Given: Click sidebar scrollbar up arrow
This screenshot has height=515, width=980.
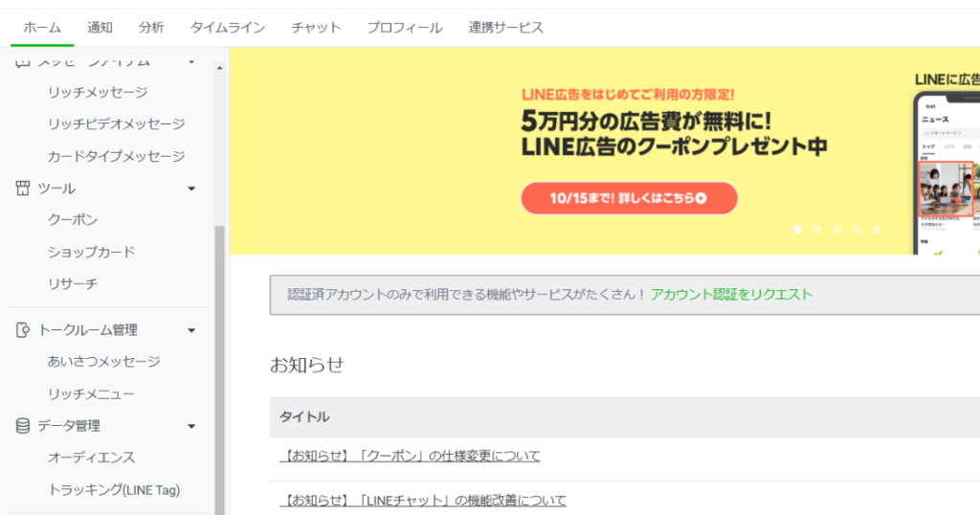Looking at the screenshot, I should point(219,68).
